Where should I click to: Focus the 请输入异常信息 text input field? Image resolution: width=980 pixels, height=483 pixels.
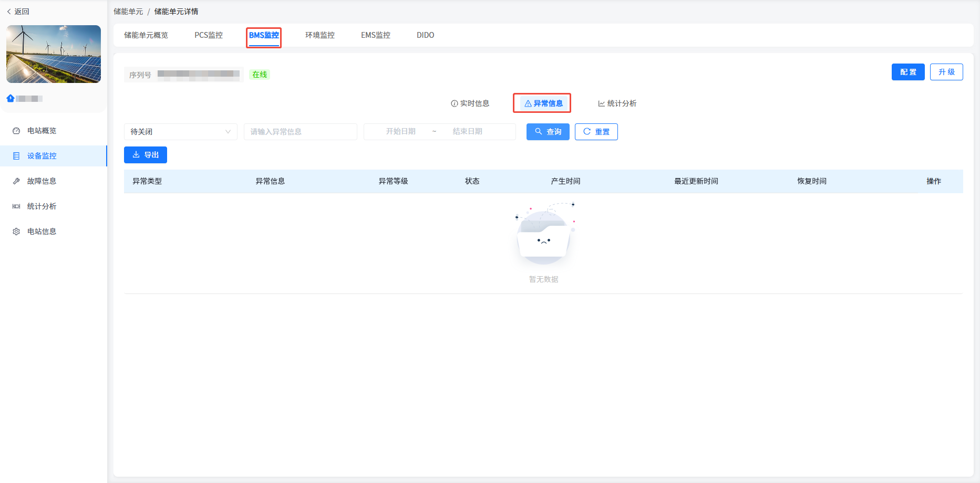300,132
